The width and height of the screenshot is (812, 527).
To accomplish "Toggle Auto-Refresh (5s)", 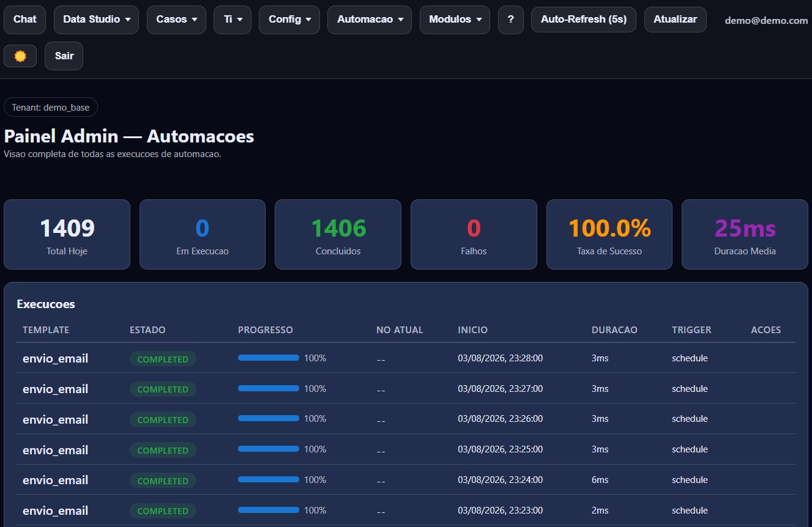I will click(584, 20).
